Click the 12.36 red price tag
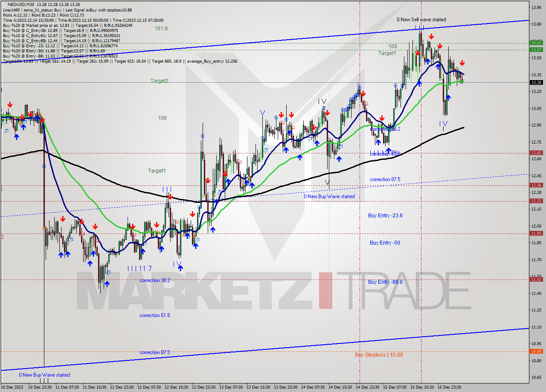Screen dimensions: 546x392 click(x=536, y=185)
